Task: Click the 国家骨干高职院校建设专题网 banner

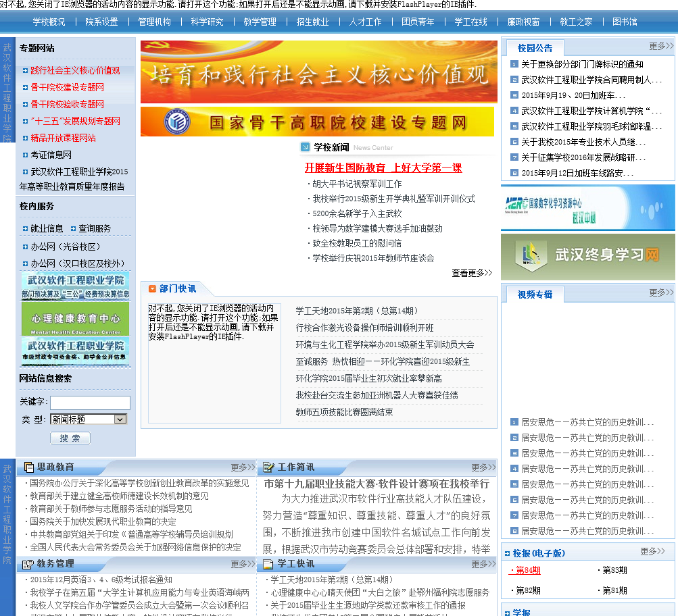Action: tap(318, 122)
